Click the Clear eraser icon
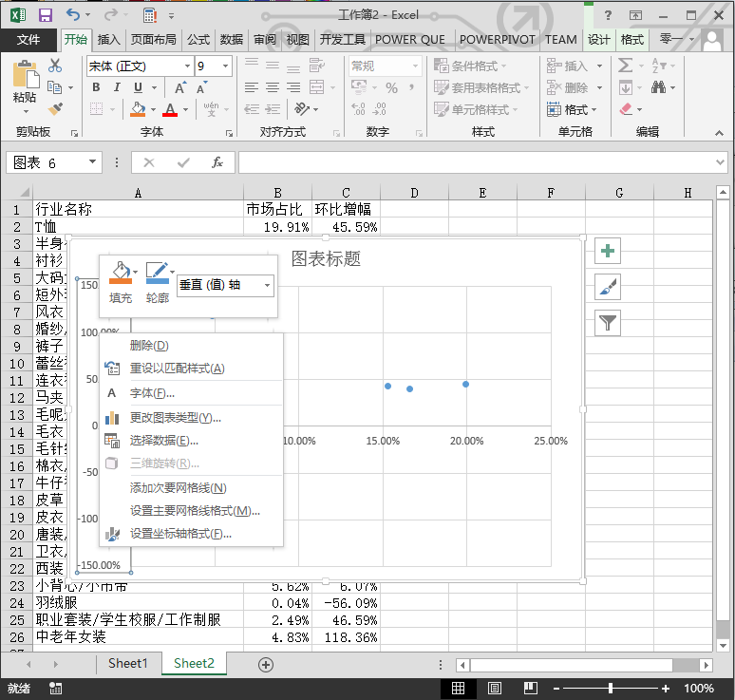735x700 pixels. 626,109
